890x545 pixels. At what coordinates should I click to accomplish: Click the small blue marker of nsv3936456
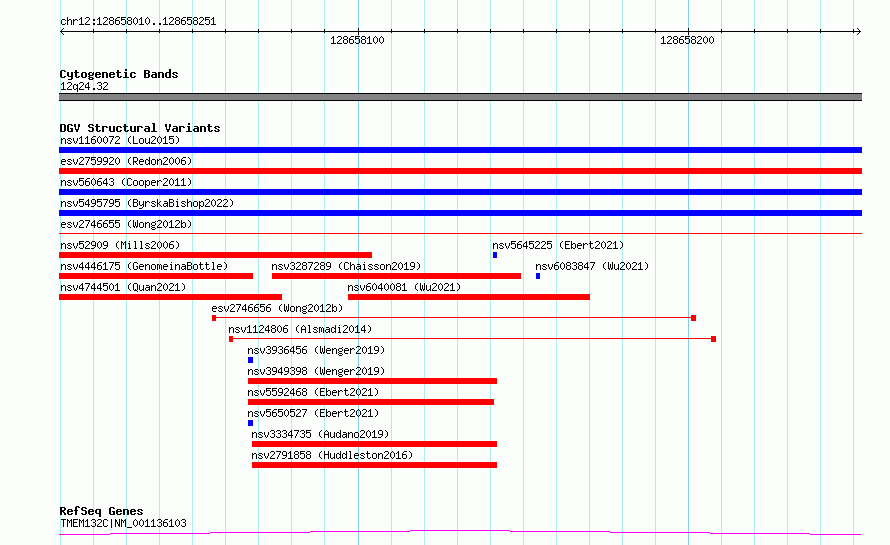point(250,360)
